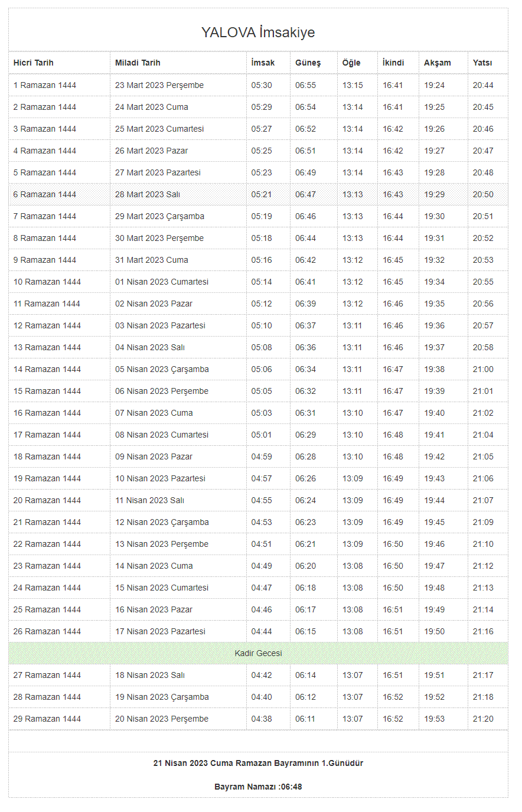This screenshot has width=522, height=812.
Task: Click the YALOVA İmsakiye title
Action: click(258, 32)
